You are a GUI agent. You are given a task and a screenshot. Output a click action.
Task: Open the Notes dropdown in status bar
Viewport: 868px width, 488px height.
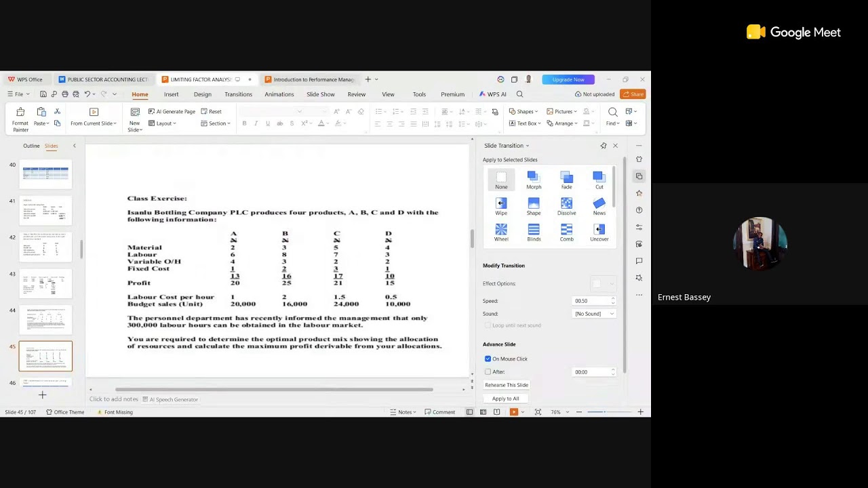coord(403,412)
